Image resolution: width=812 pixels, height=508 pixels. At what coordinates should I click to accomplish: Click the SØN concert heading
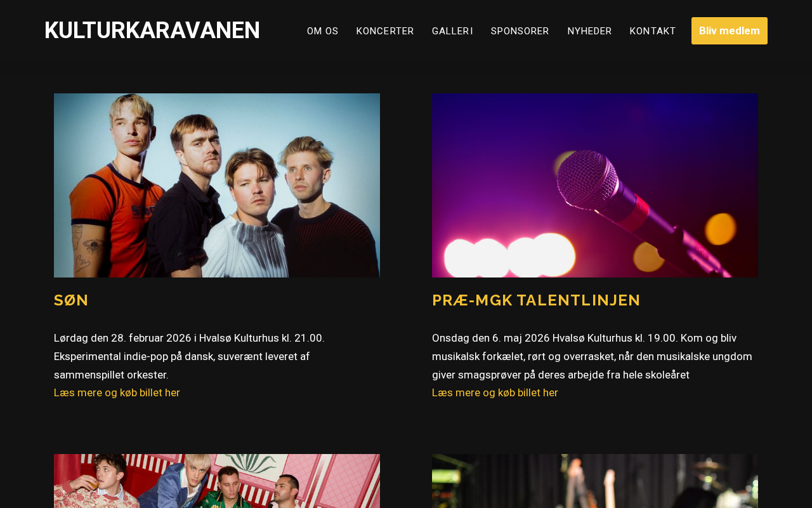pyautogui.click(x=71, y=300)
